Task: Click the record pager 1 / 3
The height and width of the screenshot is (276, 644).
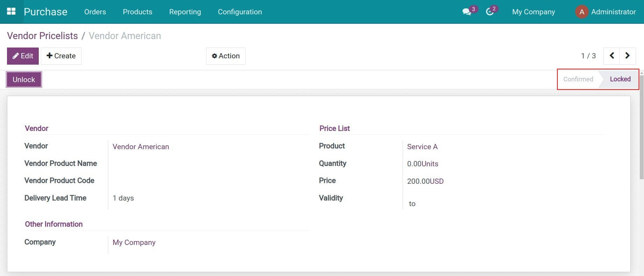Action: click(x=588, y=56)
